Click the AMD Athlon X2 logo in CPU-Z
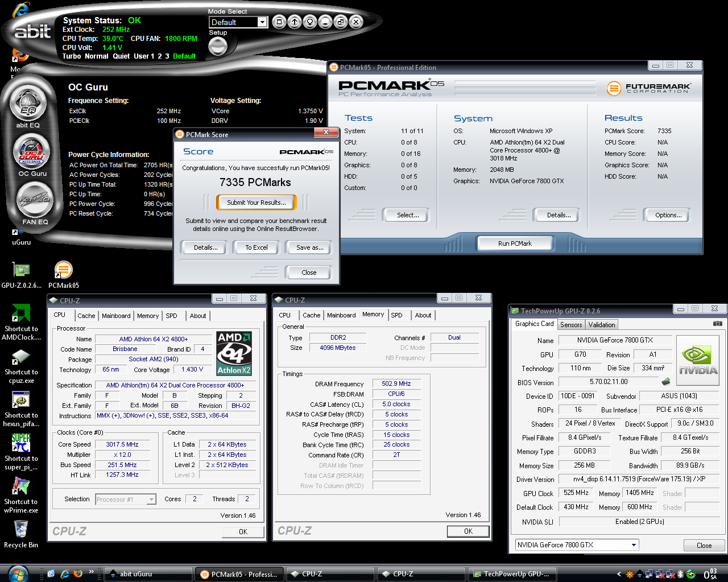728x582 pixels. (x=234, y=353)
